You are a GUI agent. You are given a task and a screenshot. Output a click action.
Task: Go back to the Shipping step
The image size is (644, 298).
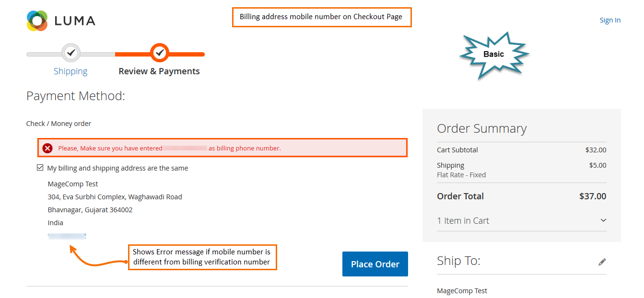tap(70, 71)
